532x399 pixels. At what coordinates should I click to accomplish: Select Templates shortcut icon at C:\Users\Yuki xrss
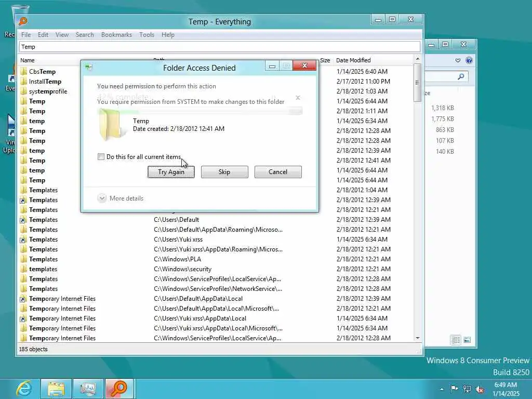23,240
